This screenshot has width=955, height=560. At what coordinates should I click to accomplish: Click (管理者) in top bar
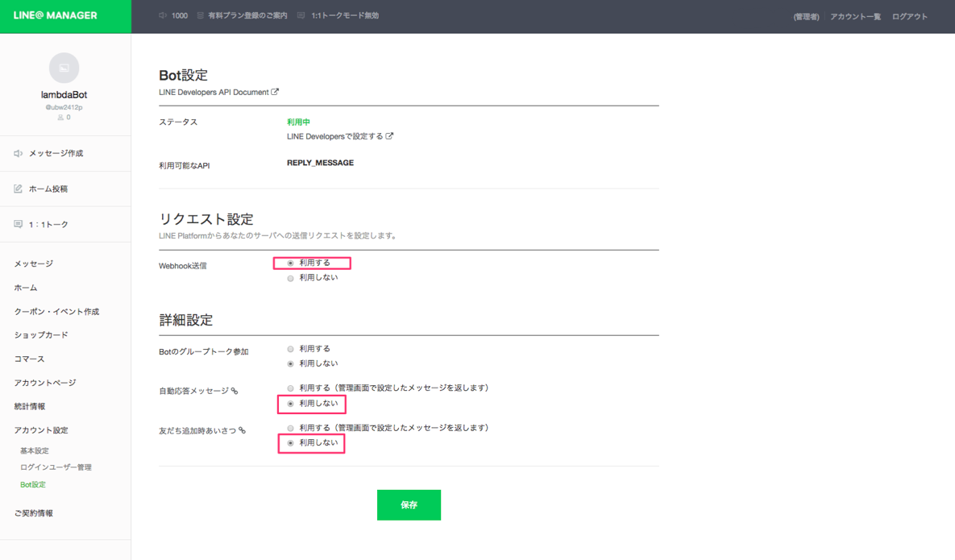[806, 16]
